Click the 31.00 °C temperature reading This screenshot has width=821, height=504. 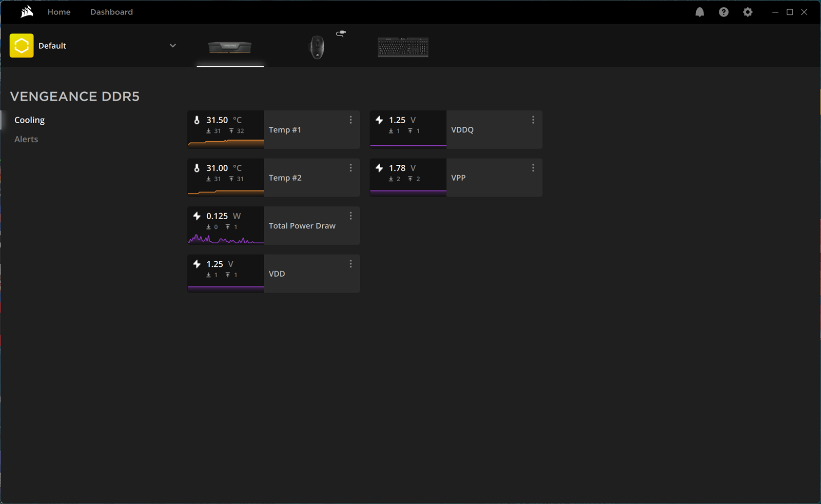click(224, 168)
